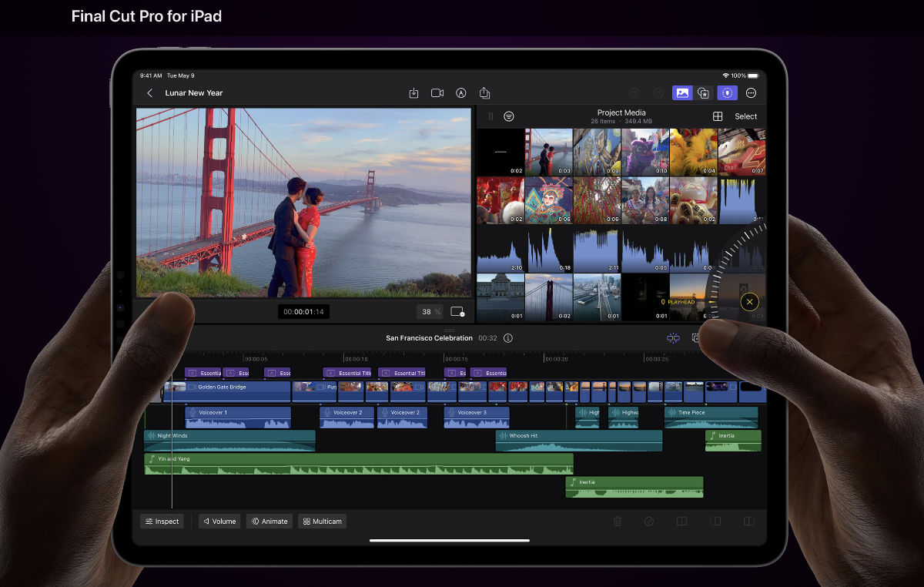This screenshot has height=587, width=924.
Task: Click the 00:32 timeline duration
Action: click(487, 338)
